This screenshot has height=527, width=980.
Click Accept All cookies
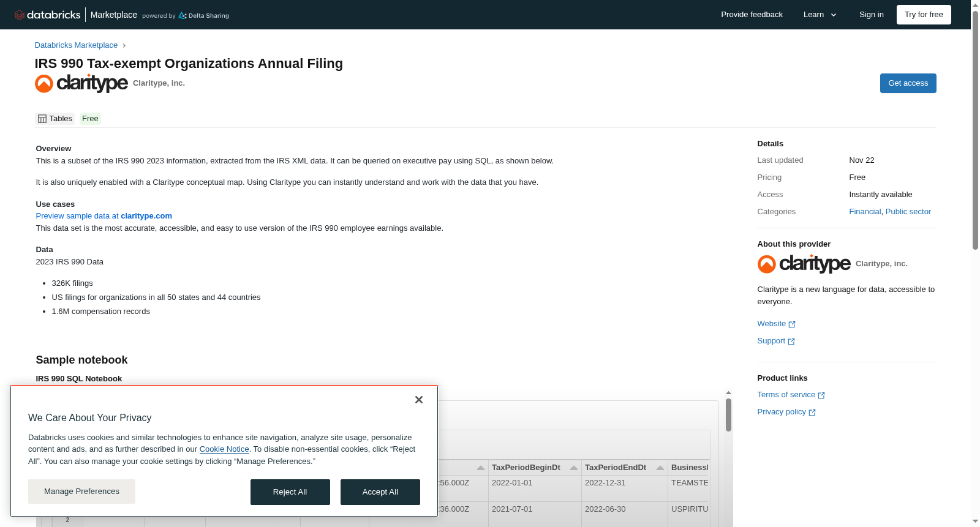point(380,492)
